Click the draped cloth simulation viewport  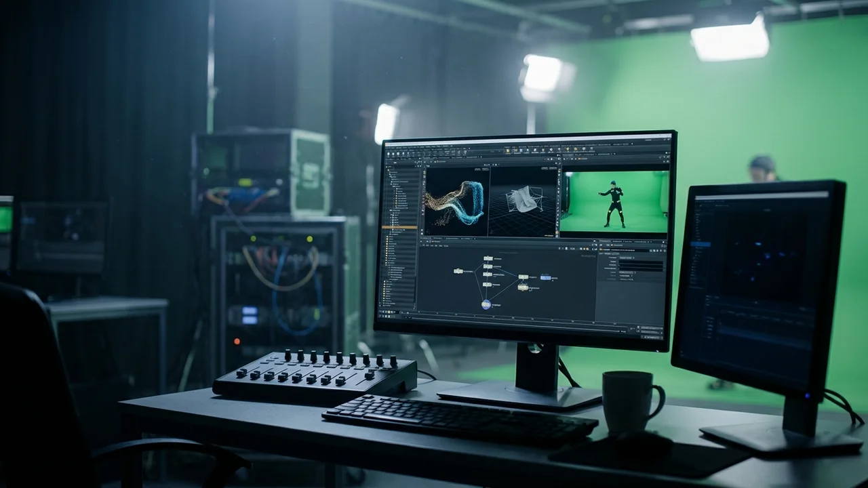pos(523,201)
